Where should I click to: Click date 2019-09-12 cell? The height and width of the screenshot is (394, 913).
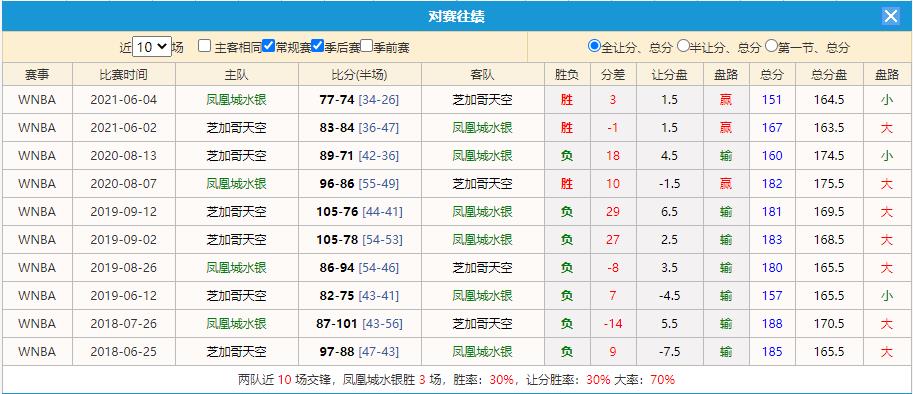tap(123, 212)
